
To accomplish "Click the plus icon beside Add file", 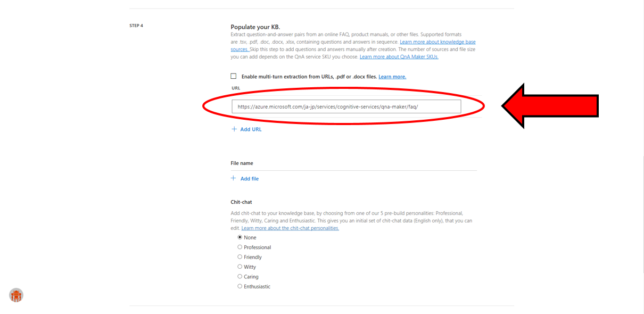I will tap(233, 178).
